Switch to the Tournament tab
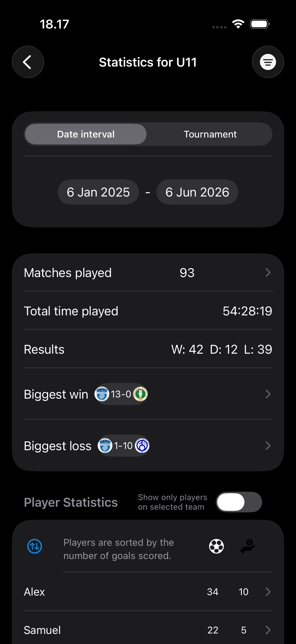The height and width of the screenshot is (644, 296). 210,134
